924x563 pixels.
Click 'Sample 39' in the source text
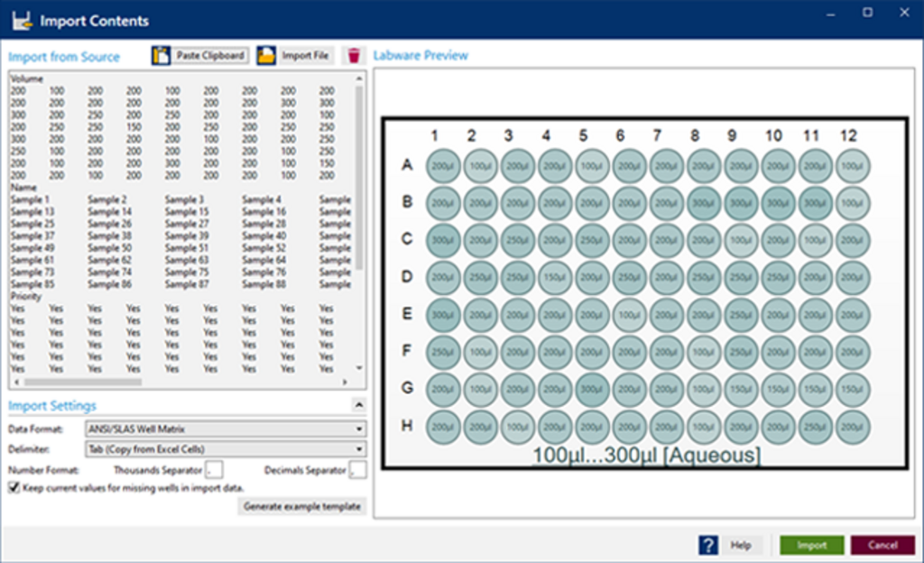coord(187,235)
